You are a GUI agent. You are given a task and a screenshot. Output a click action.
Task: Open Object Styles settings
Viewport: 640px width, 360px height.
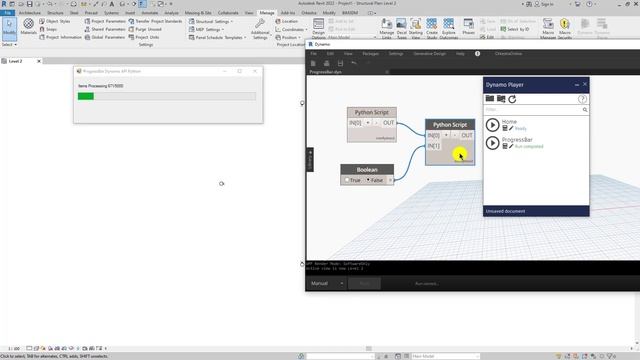(x=55, y=21)
